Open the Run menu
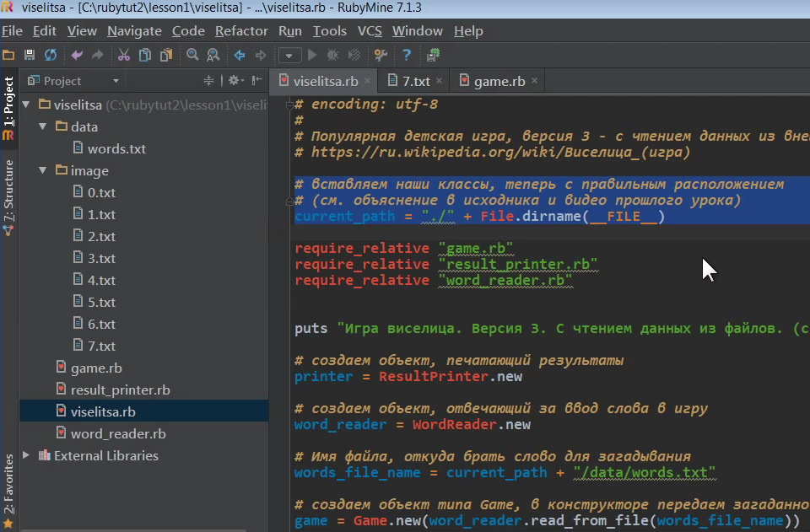Image resolution: width=810 pixels, height=532 pixels. (x=289, y=31)
